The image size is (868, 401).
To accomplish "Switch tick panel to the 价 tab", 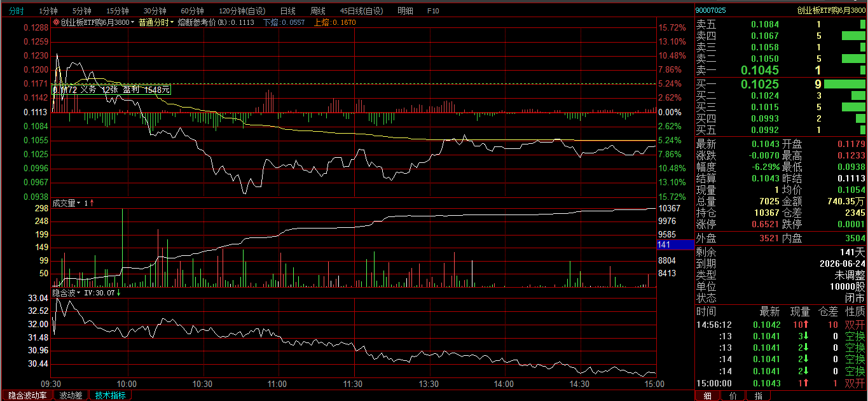I will pos(733,395).
